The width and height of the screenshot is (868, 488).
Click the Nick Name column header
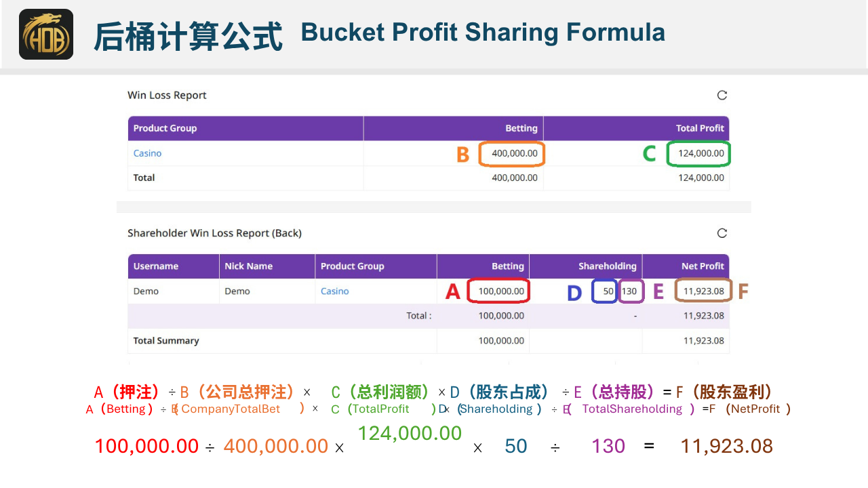(248, 266)
